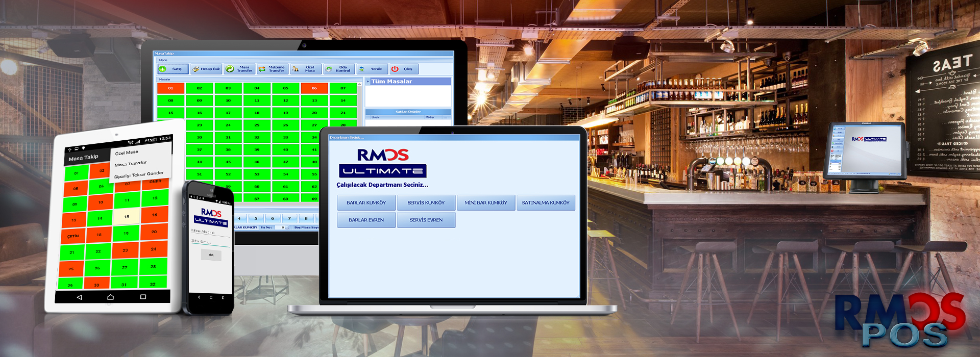Choose the SERVİS KUMKÖY department
Screen dimensions: 980x357
point(426,203)
